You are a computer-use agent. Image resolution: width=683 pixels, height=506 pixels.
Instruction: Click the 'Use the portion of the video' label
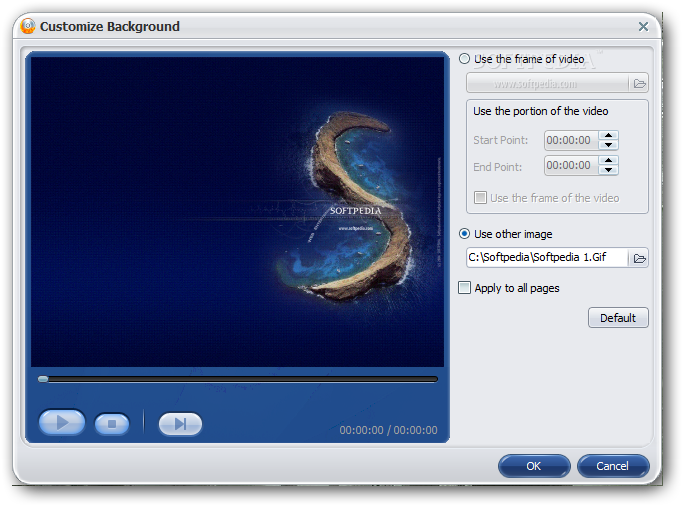click(541, 111)
